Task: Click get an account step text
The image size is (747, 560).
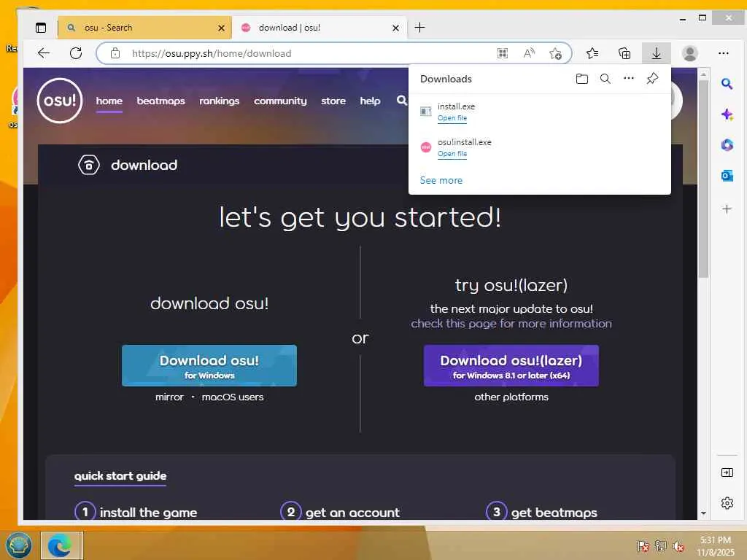Action: pos(352,513)
